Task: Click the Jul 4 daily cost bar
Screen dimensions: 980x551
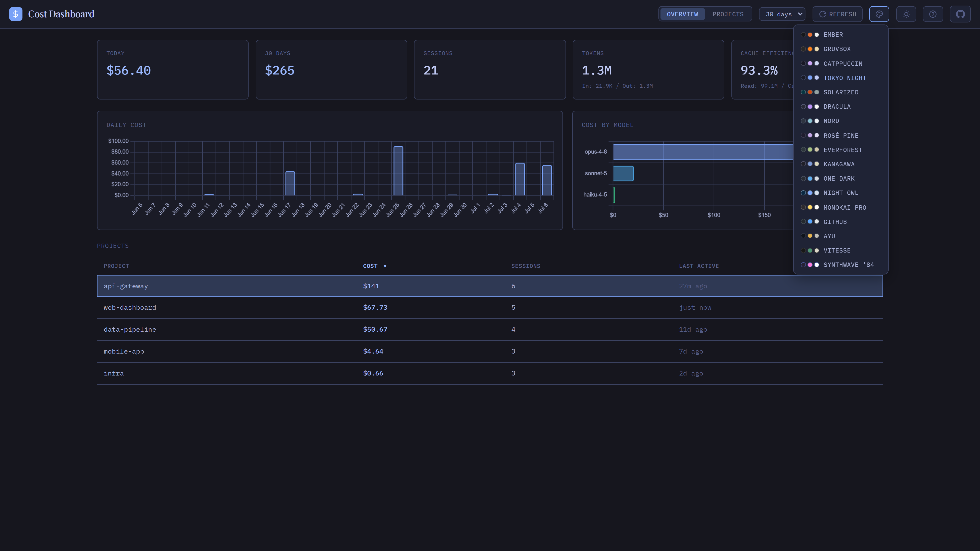Action: click(x=520, y=179)
